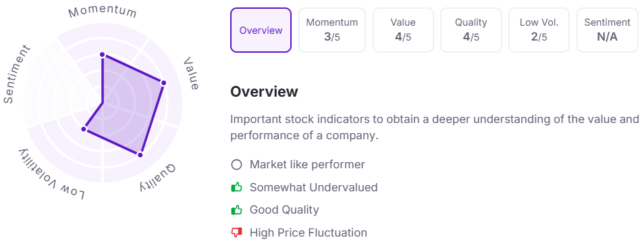The image size is (644, 244).
Task: Switch to Quality 4/5 tab
Action: pyautogui.click(x=471, y=30)
